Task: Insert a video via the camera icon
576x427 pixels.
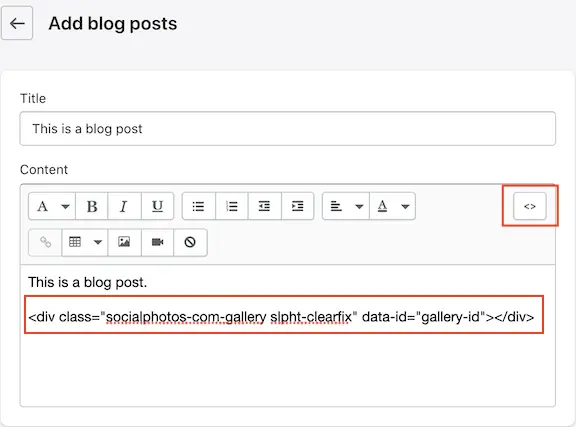Action: pos(157,242)
